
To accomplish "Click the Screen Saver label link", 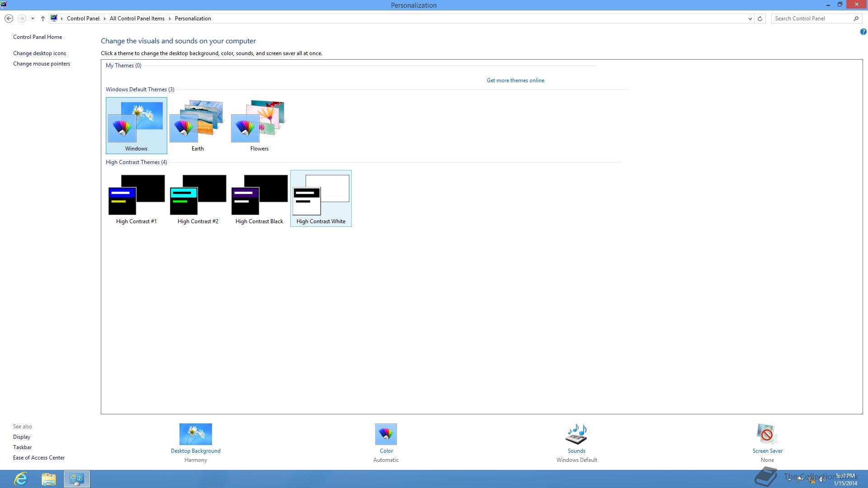I will tap(768, 451).
